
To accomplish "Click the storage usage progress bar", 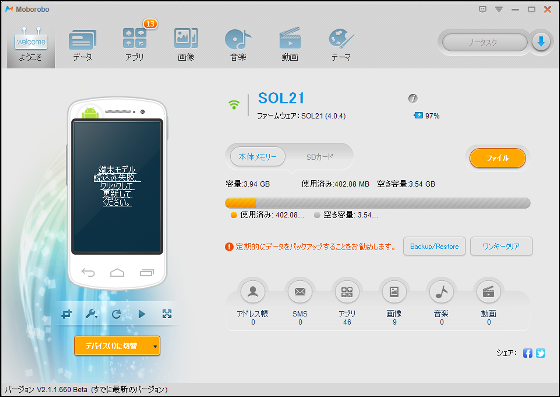I will (378, 203).
